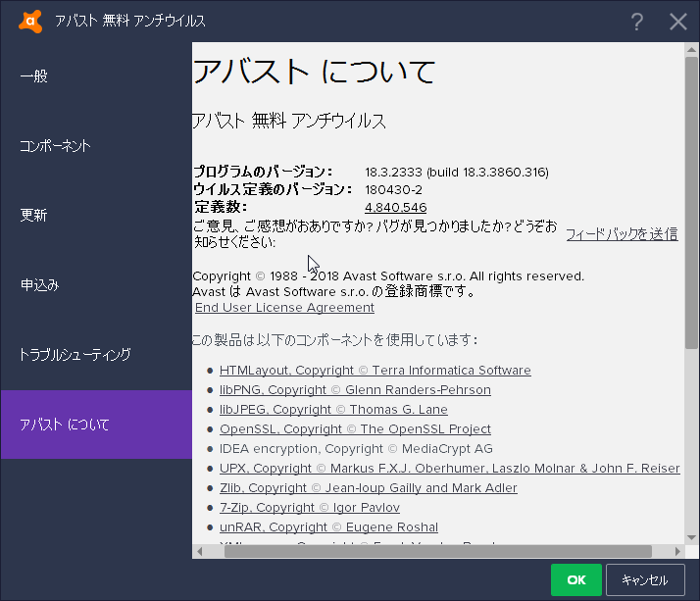The image size is (700, 601).
Task: Click the プログラムのバージョン label
Action: click(x=263, y=172)
